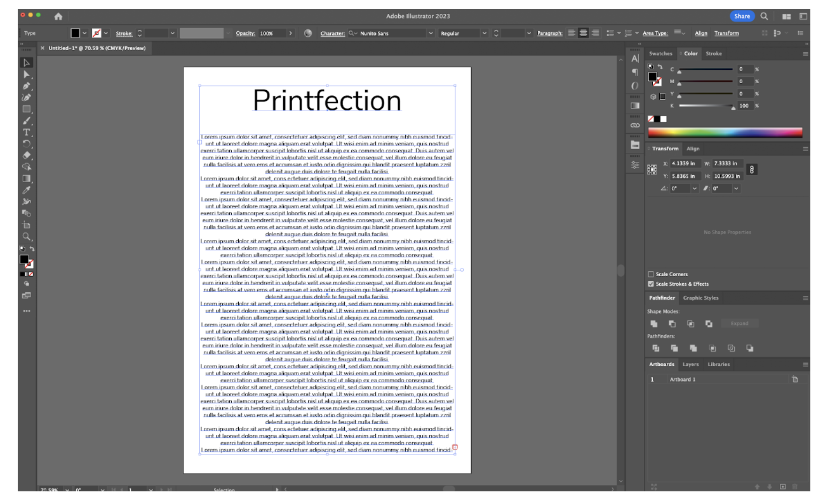The image size is (823, 504).
Task: Click the Exclude shape mode icon
Action: tap(709, 324)
